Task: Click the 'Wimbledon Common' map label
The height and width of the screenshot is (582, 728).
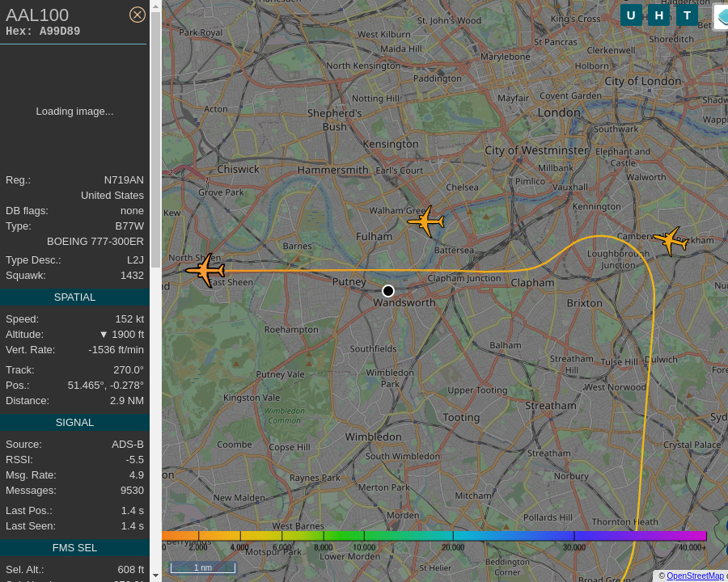Action: (285, 415)
